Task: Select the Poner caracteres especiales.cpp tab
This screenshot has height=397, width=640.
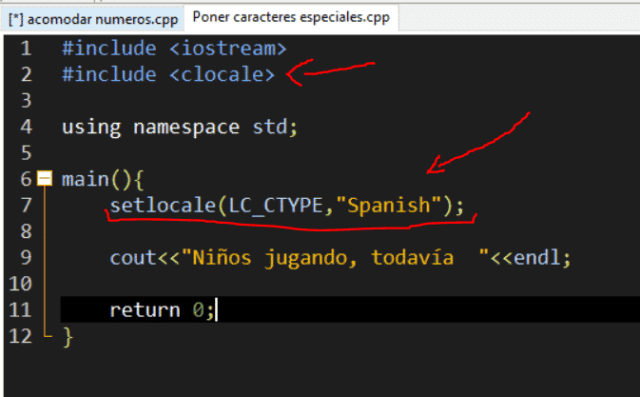Action: (291, 18)
